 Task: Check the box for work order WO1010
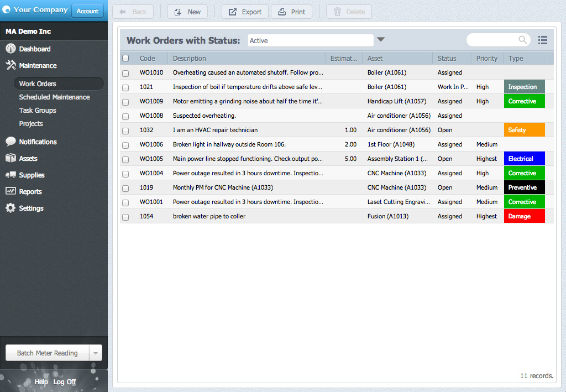pyautogui.click(x=125, y=73)
